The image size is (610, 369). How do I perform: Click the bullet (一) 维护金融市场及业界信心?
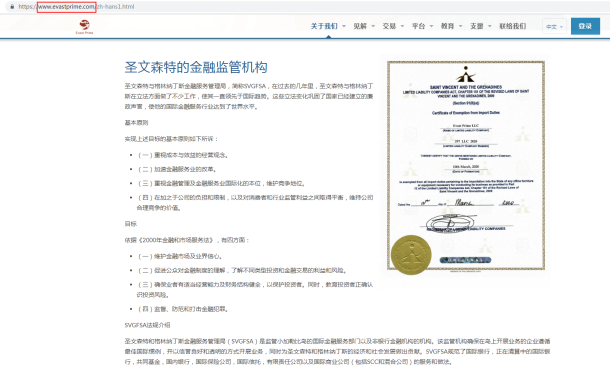point(180,257)
